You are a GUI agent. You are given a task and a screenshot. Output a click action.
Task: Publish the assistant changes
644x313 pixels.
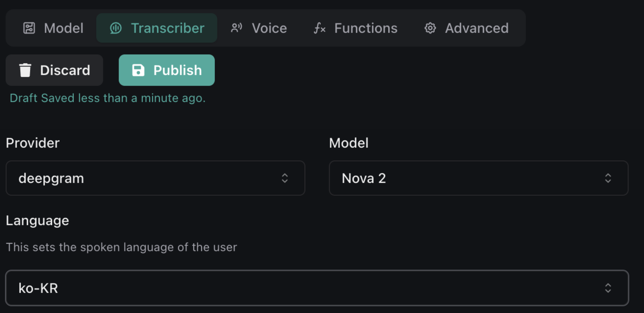click(167, 70)
